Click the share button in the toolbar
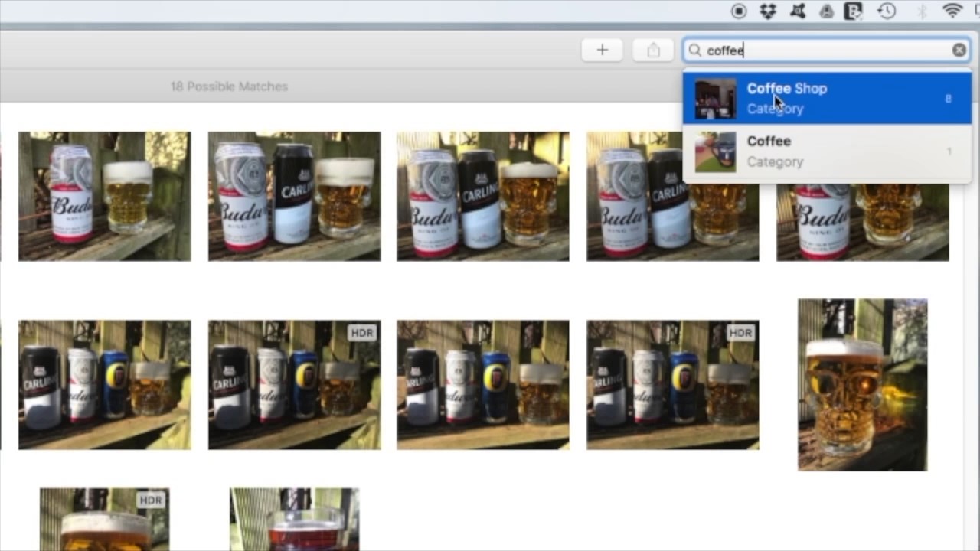The height and width of the screenshot is (551, 980). click(653, 51)
